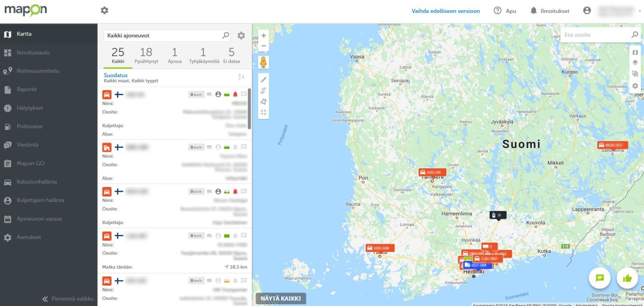Open the map ruler measurement tool
The width and height of the screenshot is (644, 306).
click(x=264, y=79)
